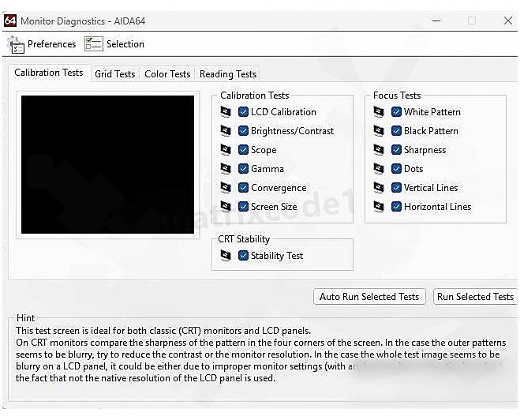Open the Preferences toolbar label
Screen dimensions: 520x420
[x=52, y=44]
